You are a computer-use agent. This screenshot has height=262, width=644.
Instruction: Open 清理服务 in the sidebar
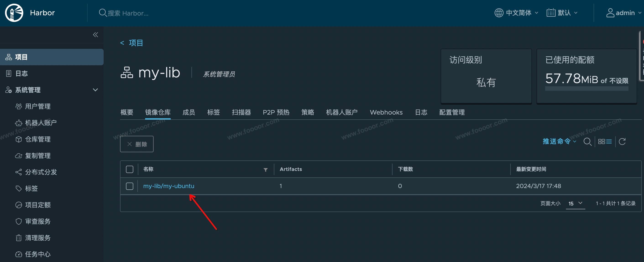(37, 238)
